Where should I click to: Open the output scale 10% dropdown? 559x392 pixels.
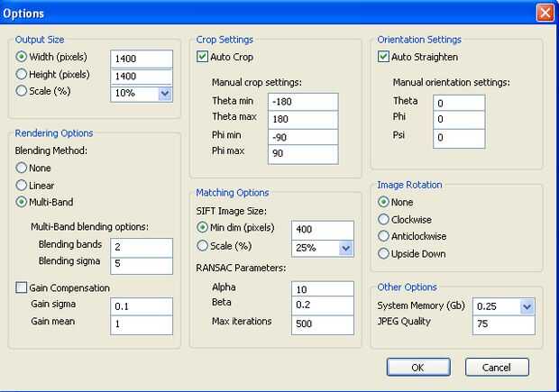point(165,94)
